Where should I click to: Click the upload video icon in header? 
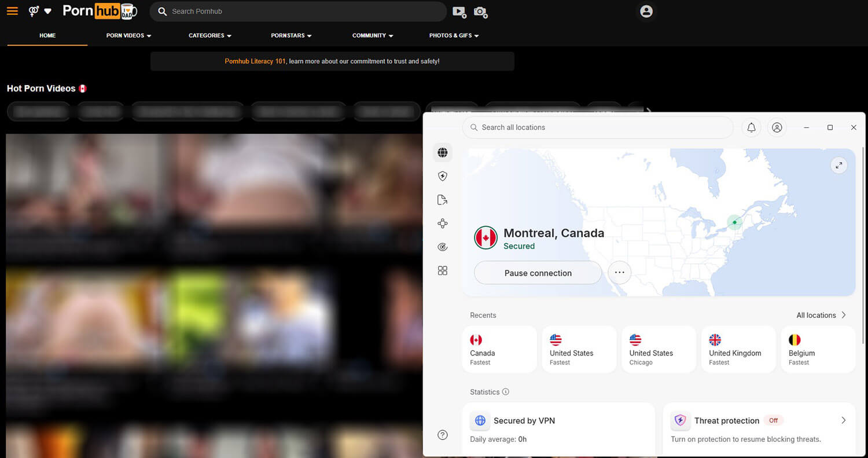(459, 12)
